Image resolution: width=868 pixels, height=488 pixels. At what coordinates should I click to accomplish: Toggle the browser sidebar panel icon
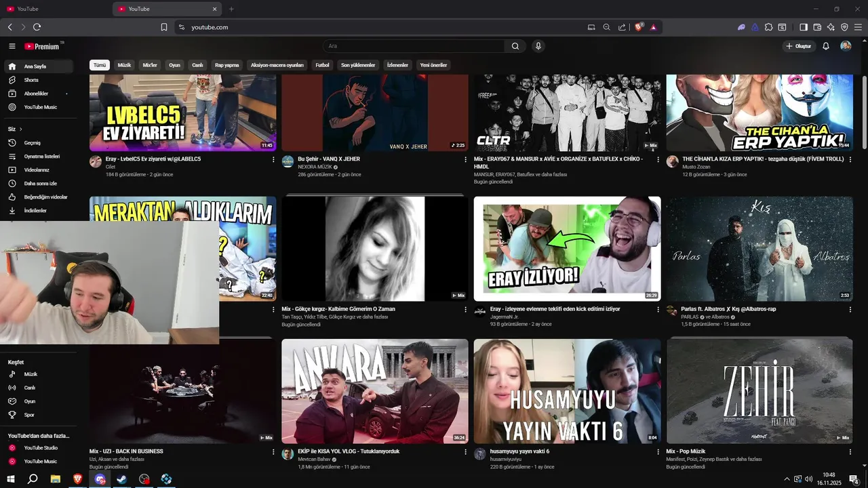pos(804,27)
